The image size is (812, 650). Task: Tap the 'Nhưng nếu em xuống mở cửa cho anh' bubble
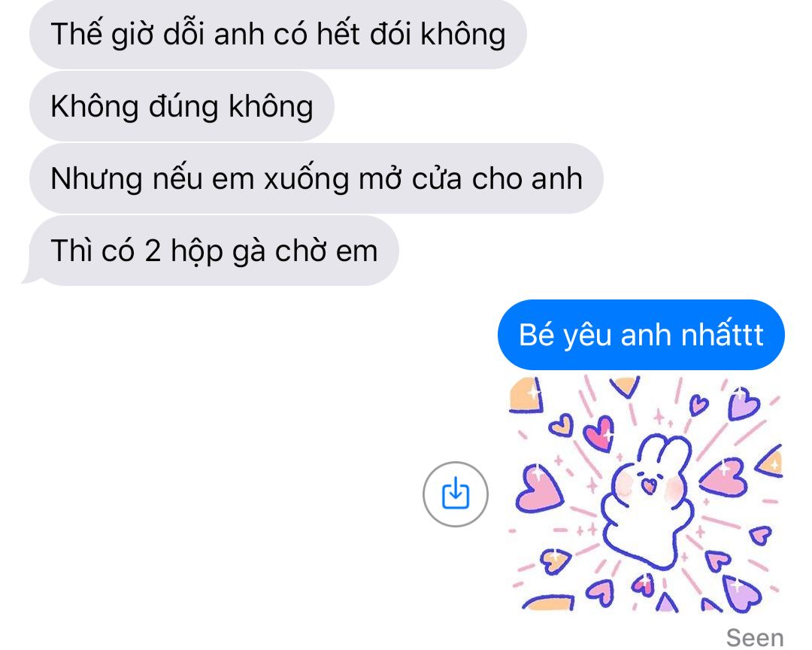click(x=317, y=178)
